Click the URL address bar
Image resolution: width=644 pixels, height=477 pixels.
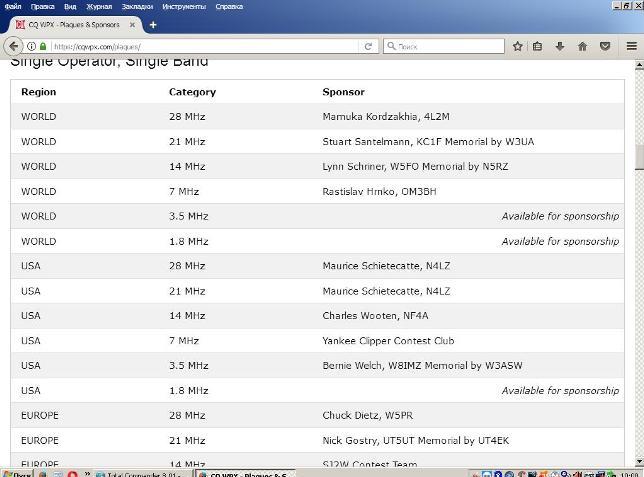point(200,46)
